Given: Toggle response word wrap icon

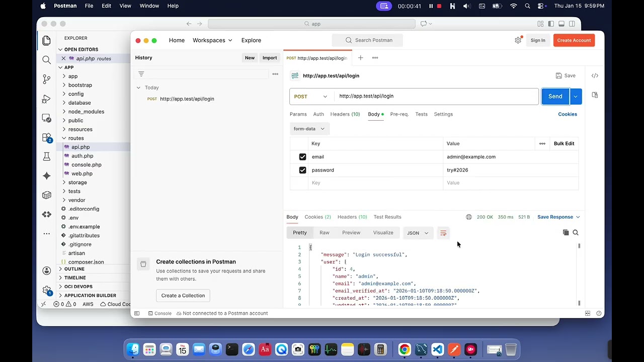Looking at the screenshot, I should (443, 233).
